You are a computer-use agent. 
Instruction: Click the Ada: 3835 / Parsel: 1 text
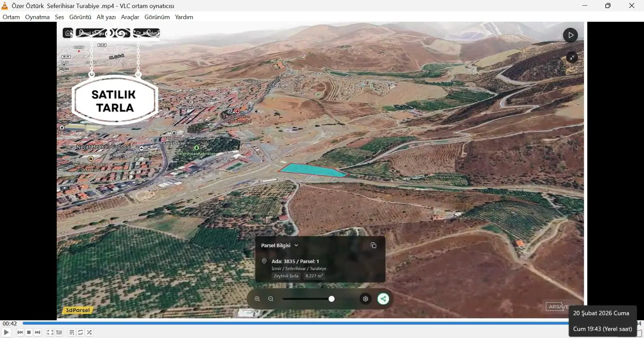click(295, 261)
